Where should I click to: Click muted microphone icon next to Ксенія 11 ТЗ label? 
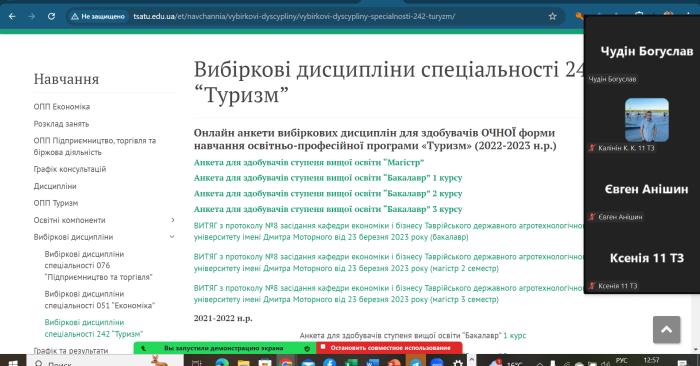click(592, 286)
